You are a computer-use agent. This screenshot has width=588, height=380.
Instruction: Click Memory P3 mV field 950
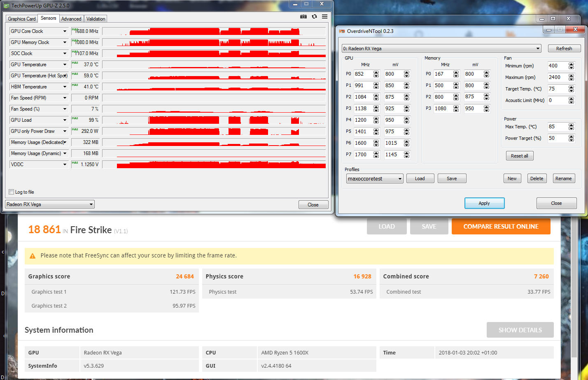(474, 109)
